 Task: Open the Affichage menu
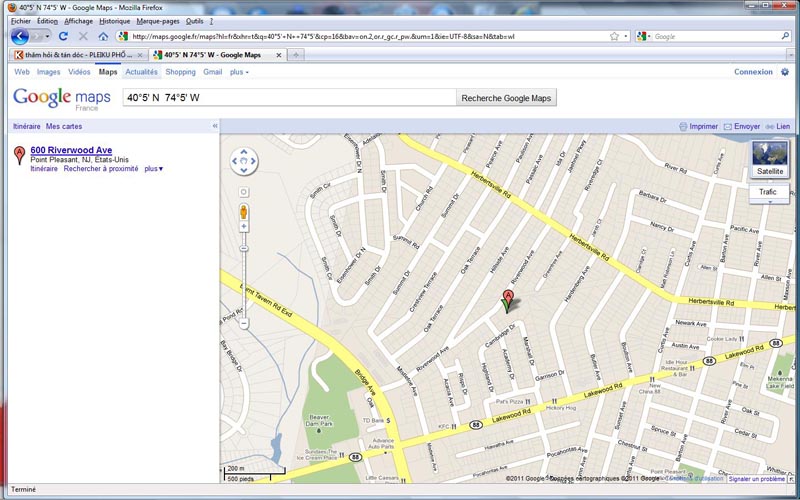coord(79,21)
